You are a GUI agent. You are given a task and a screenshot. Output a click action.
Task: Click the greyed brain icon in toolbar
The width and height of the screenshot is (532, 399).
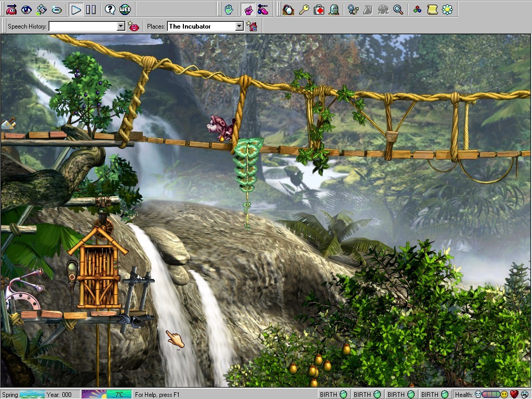(383, 9)
